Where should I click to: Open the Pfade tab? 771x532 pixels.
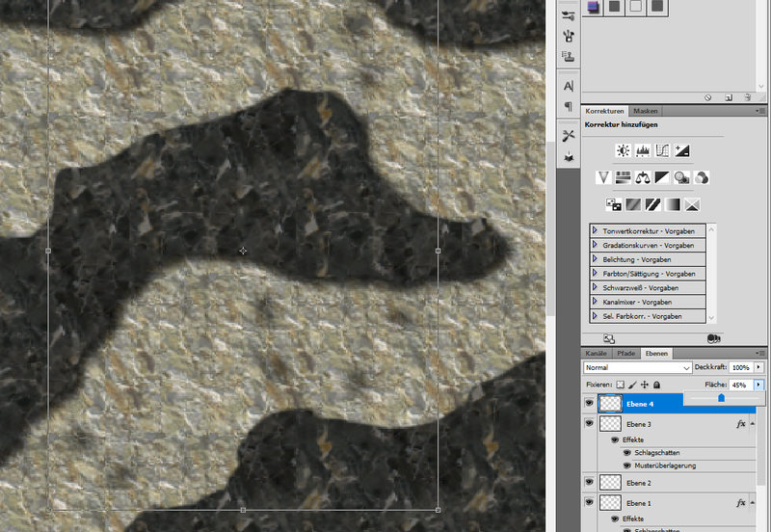[626, 354]
